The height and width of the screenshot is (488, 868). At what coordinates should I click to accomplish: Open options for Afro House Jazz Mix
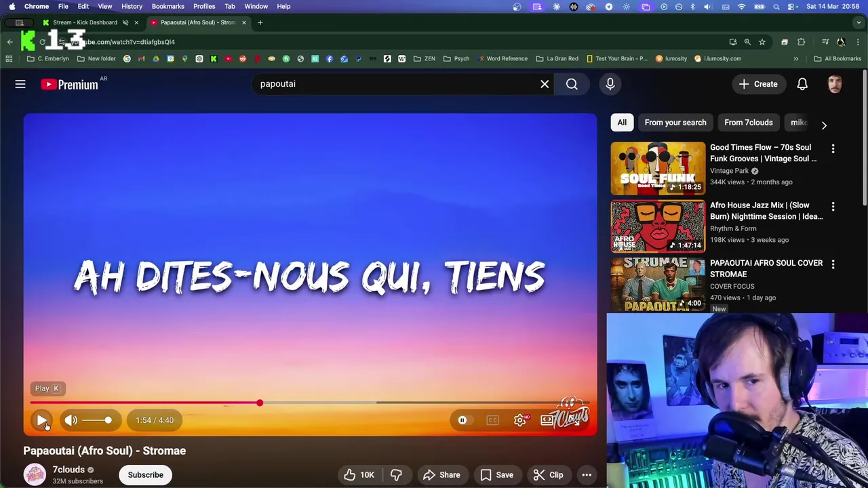(x=833, y=206)
